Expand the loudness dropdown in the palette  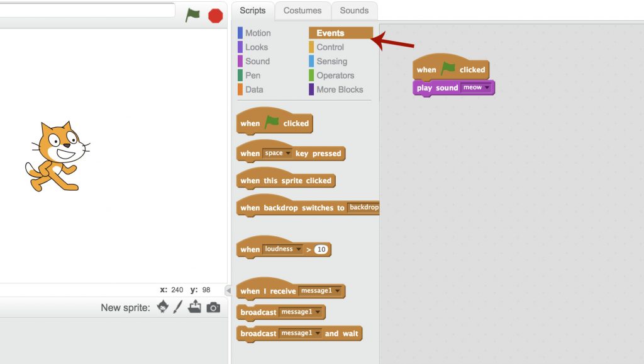(x=298, y=249)
